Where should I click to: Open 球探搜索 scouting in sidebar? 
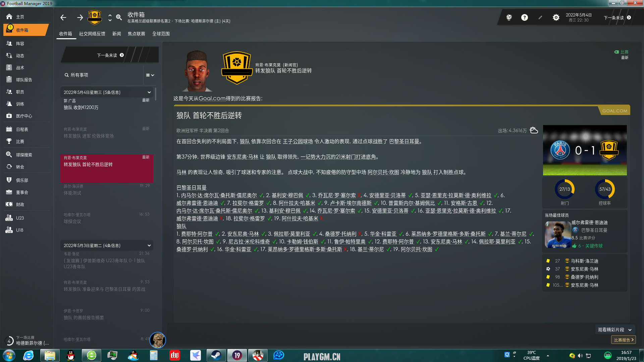pos(27,155)
